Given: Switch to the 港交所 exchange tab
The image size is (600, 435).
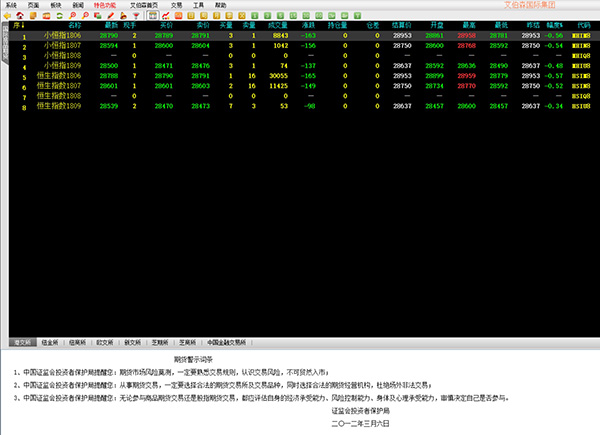Looking at the screenshot, I should click(x=23, y=342).
